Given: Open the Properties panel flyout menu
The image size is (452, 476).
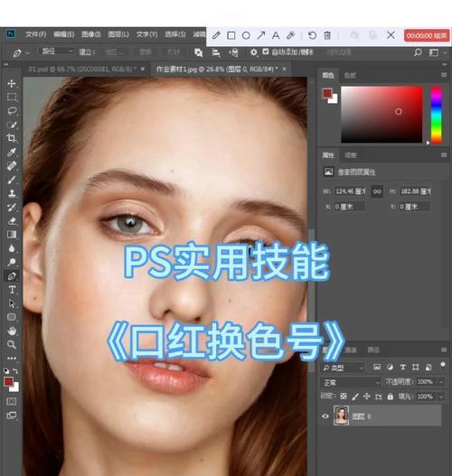Looking at the screenshot, I should [x=444, y=155].
